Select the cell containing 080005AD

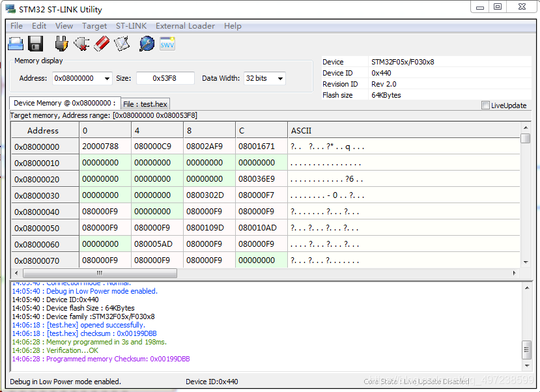[x=158, y=244]
